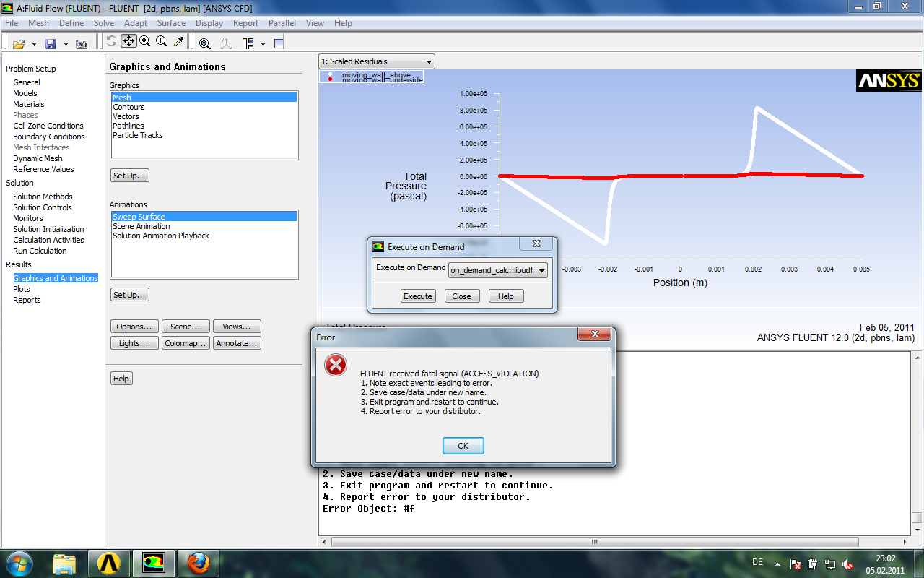Viewport: 924px width, 578px height.
Task: Click the Open file toolbar icon
Action: (19, 44)
